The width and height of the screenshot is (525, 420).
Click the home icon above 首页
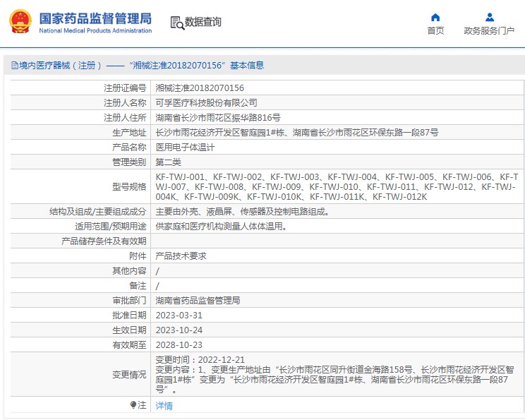pos(435,17)
